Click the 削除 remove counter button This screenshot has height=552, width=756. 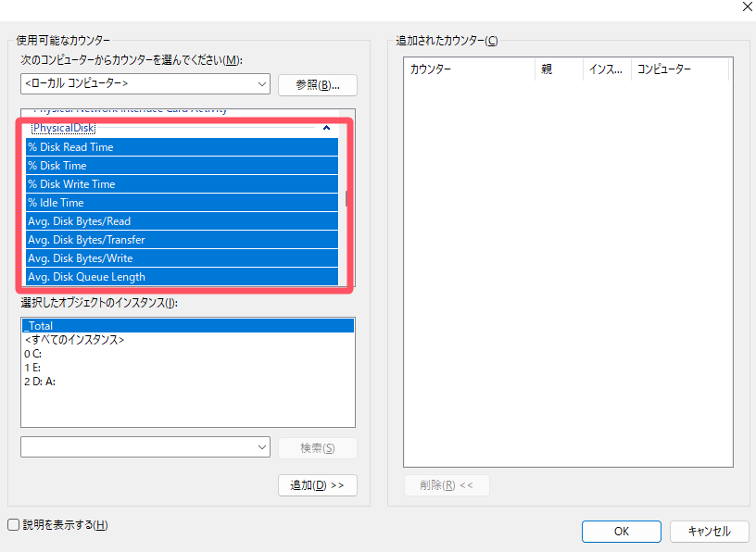[447, 484]
